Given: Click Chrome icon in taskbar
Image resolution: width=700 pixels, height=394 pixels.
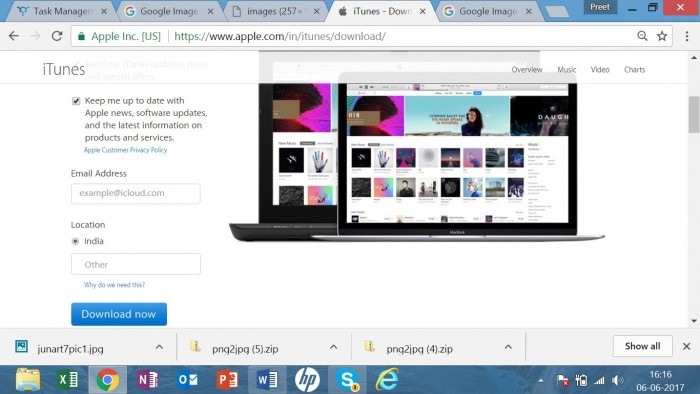Looking at the screenshot, I should point(108,380).
